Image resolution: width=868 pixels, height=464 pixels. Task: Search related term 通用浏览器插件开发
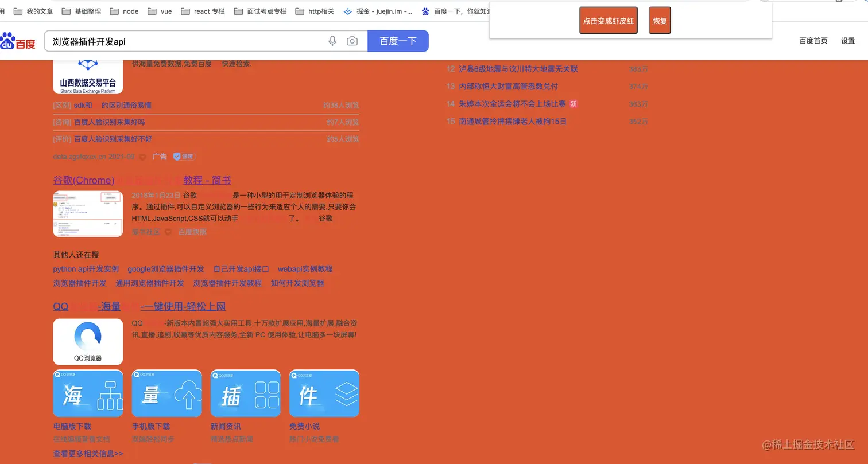point(150,283)
